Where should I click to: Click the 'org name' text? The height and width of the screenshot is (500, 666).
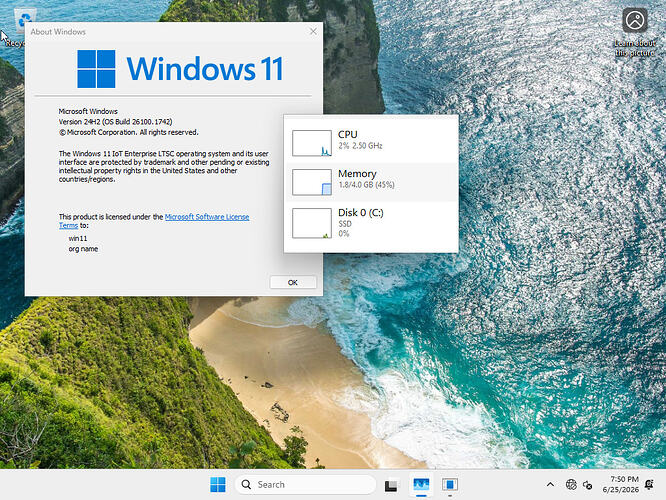[83, 249]
